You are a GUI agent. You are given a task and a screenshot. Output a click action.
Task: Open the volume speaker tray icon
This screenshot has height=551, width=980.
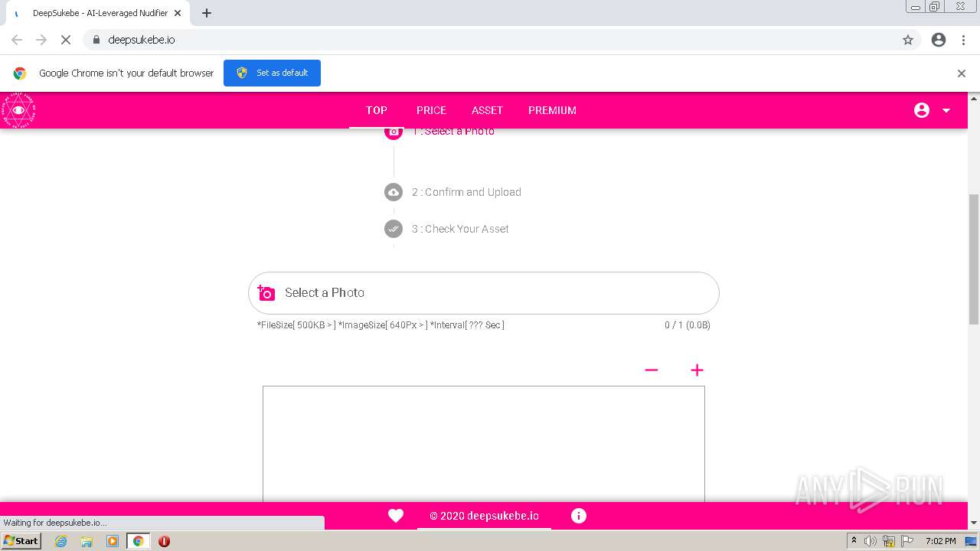pyautogui.click(x=871, y=541)
